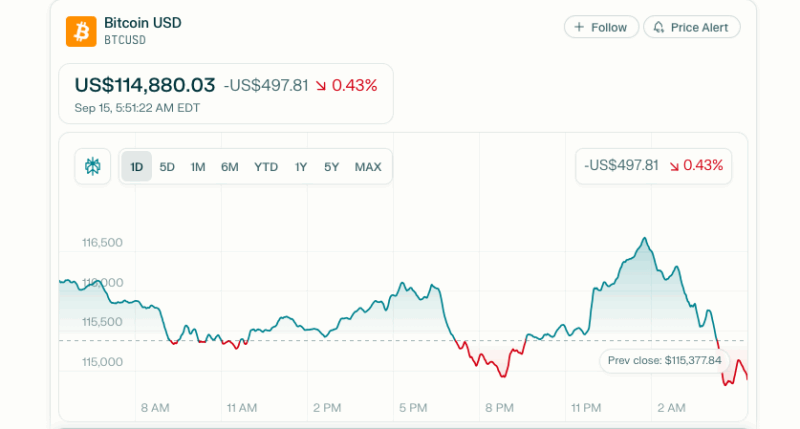Screen dimensions: 800x429
Task: Click the red down arrow beside 0.43% in header
Action: [x=321, y=86]
